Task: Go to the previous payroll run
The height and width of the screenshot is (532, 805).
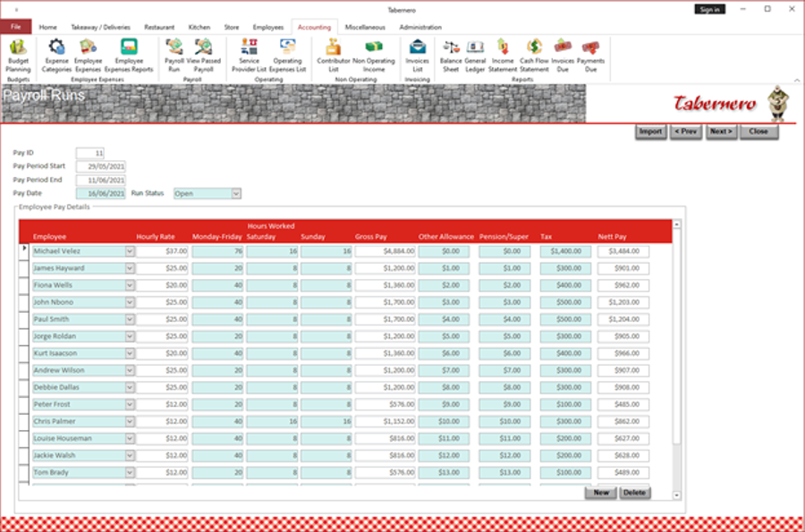Action: [x=686, y=131]
